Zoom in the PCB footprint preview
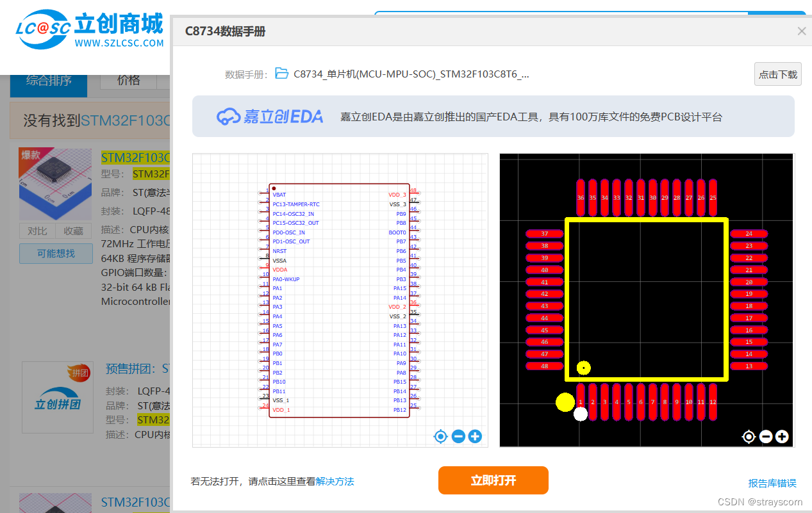This screenshot has height=513, width=812. click(x=782, y=437)
